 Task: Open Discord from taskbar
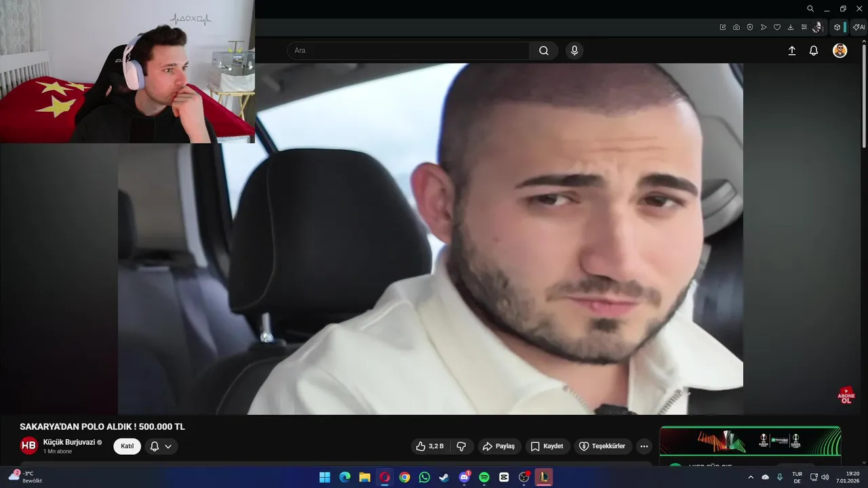(x=465, y=477)
